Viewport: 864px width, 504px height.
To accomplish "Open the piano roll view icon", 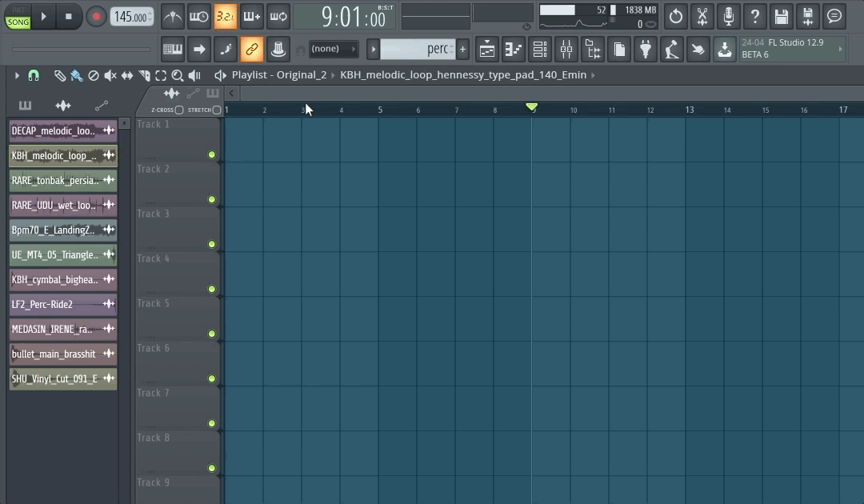I will coord(514,50).
